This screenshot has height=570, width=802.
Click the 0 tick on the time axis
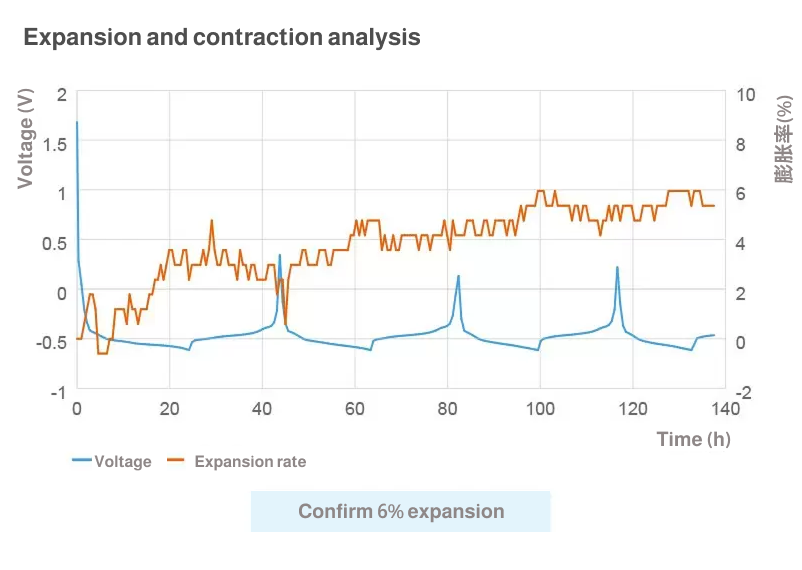click(x=76, y=409)
